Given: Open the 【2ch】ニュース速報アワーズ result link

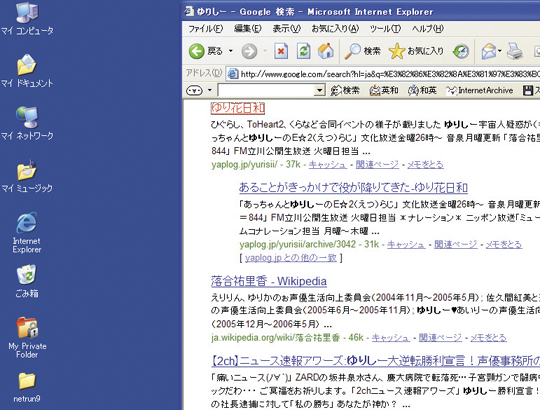Looking at the screenshot, I should [375, 361].
